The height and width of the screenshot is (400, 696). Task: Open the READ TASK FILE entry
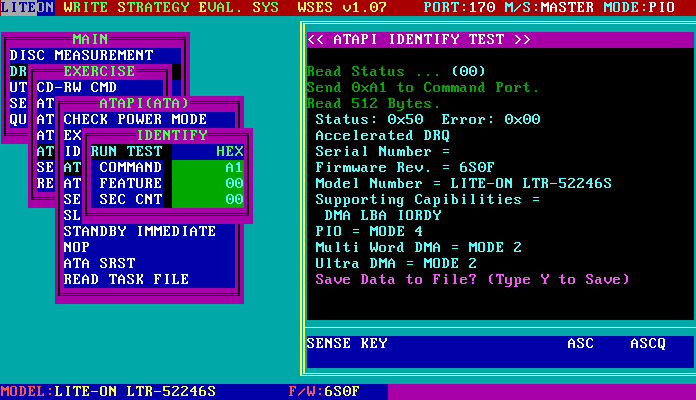125,279
